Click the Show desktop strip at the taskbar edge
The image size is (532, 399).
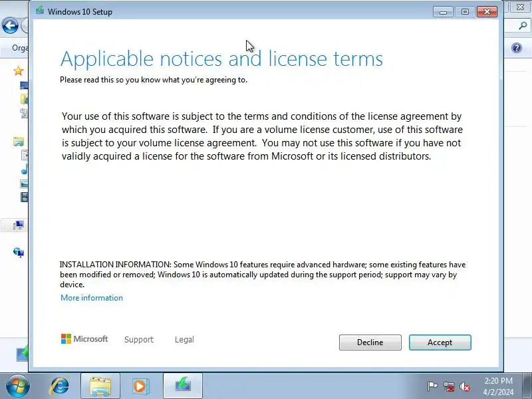coord(528,386)
